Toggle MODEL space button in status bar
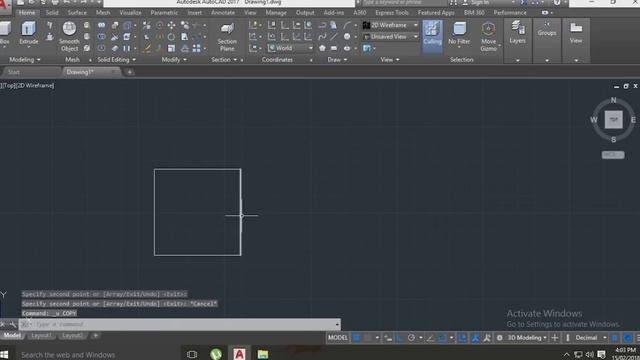 coord(338,338)
